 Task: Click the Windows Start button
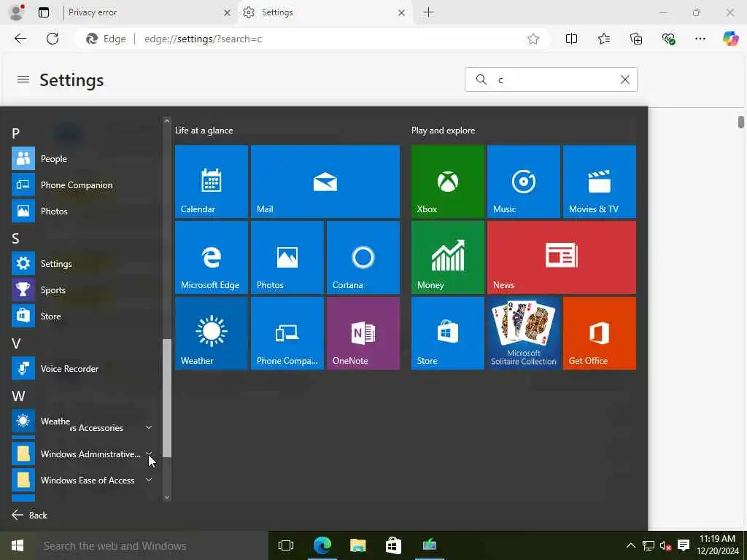18,545
